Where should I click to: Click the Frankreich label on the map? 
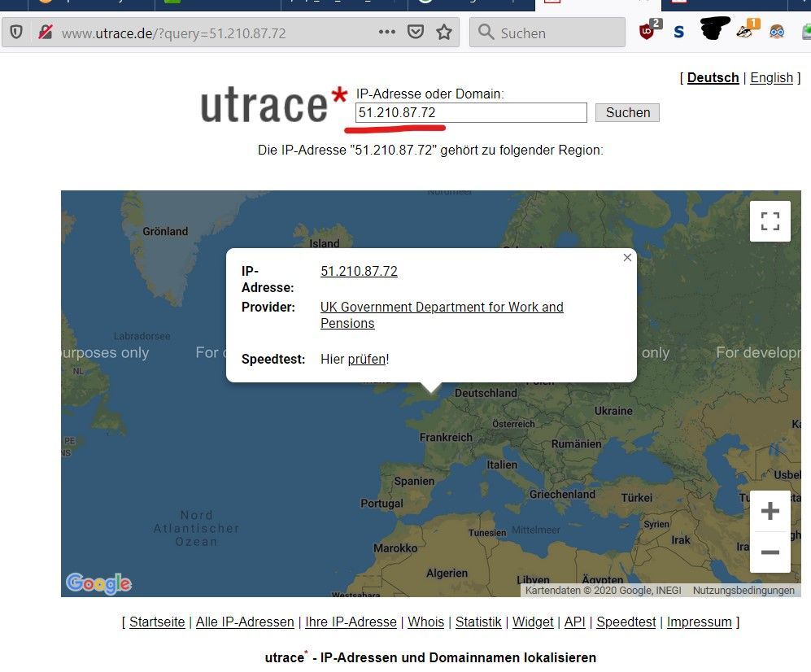(x=446, y=437)
